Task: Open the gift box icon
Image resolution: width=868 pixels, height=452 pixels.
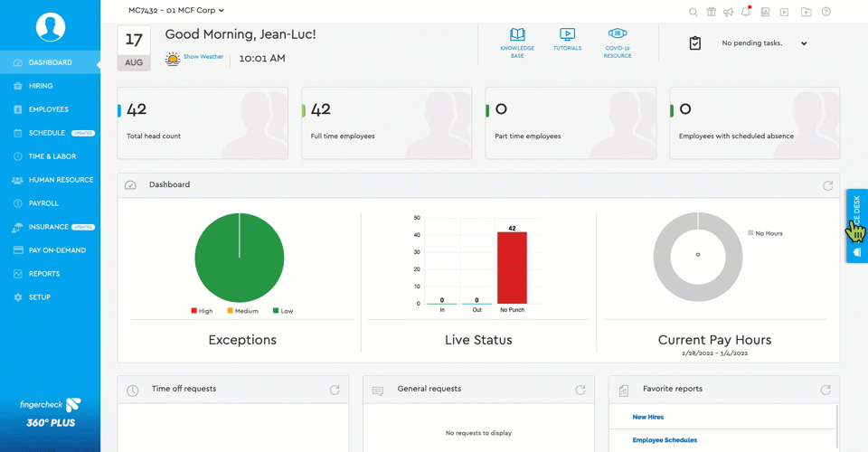Action: pyautogui.click(x=711, y=13)
